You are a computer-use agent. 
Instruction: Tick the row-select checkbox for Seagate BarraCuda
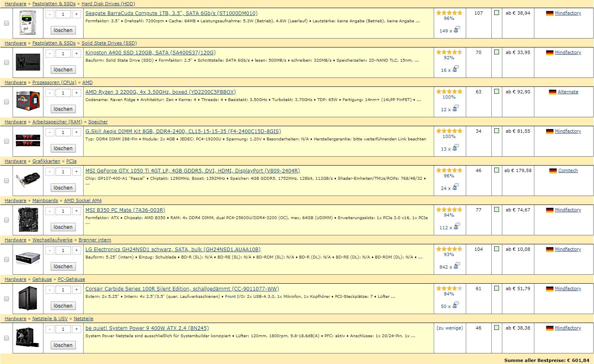point(6,23)
